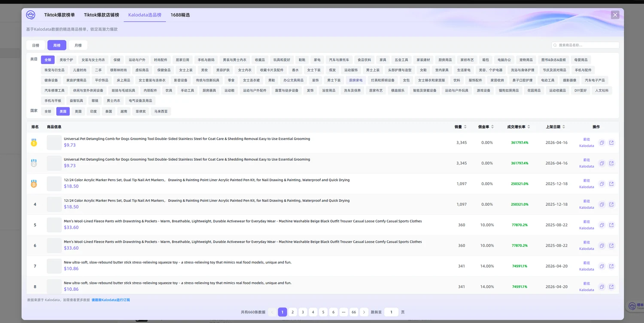This screenshot has width=644, height=323.
Task: Choose the 马来西亚 country filter
Action: [161, 111]
